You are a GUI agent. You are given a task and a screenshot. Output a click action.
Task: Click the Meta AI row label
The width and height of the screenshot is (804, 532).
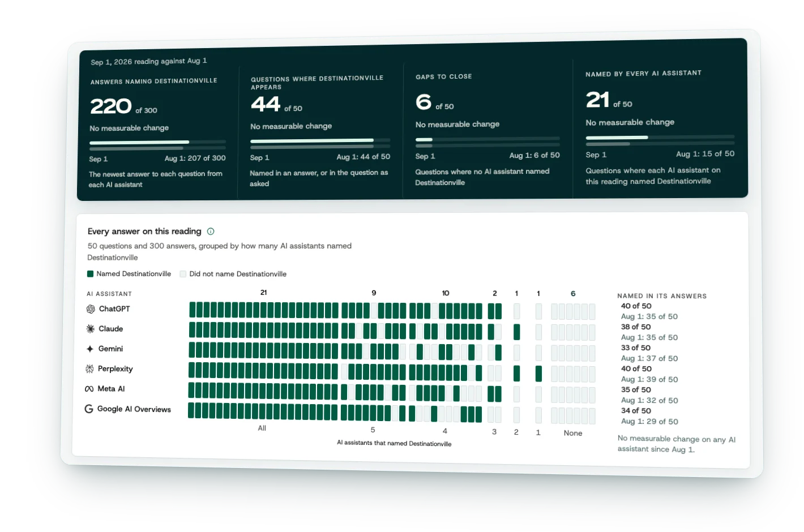click(x=111, y=389)
